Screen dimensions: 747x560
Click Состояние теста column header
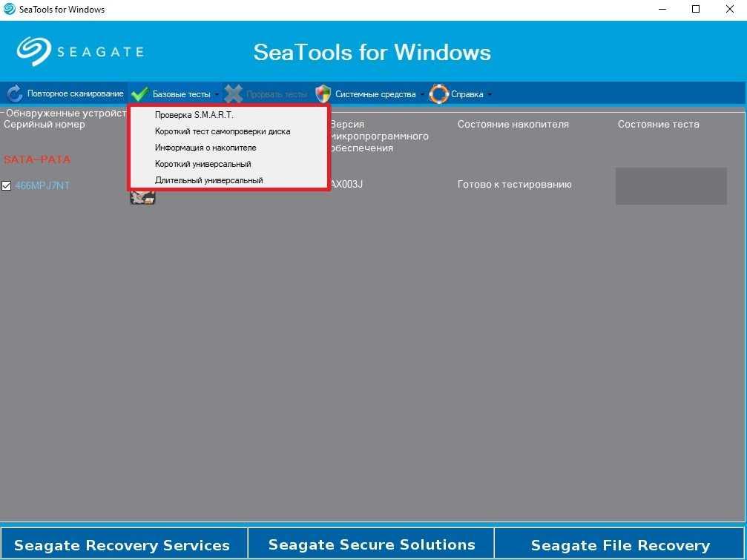click(659, 125)
